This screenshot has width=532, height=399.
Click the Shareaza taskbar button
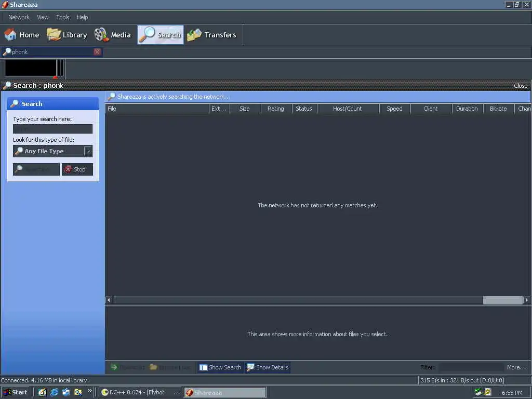pyautogui.click(x=225, y=393)
